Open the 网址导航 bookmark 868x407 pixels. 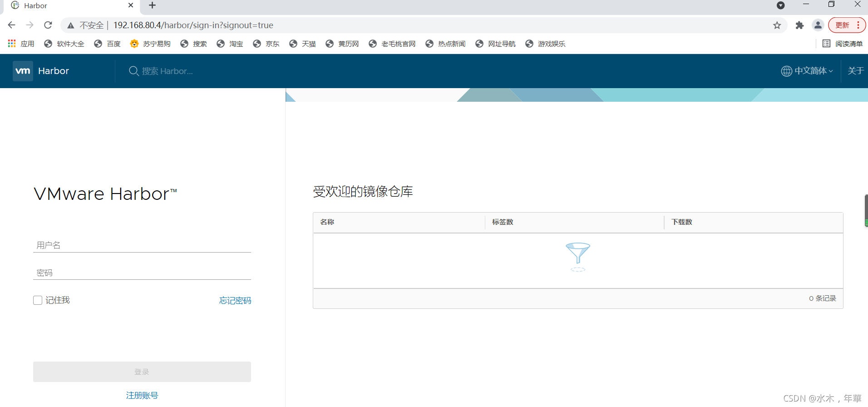pyautogui.click(x=495, y=44)
